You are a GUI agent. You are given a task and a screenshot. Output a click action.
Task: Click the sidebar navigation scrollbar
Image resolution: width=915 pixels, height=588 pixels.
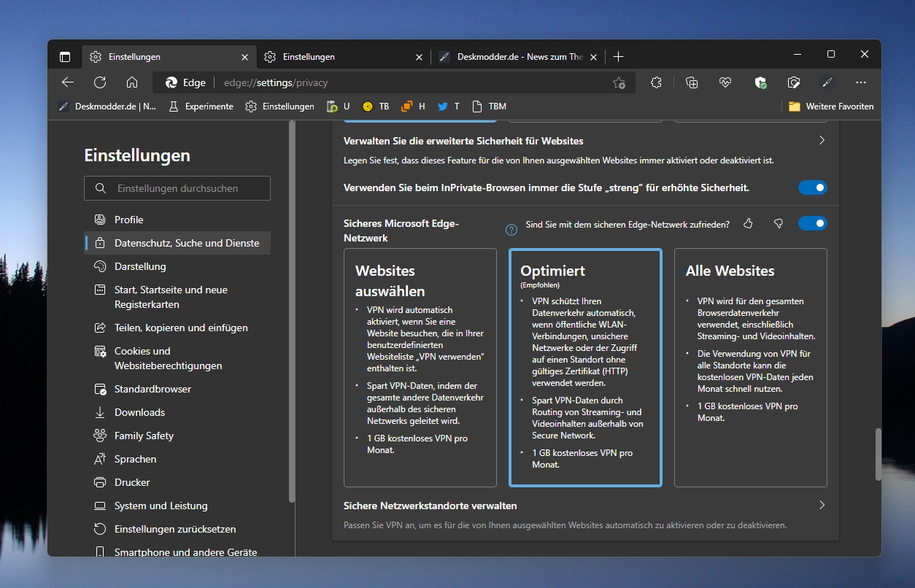292,312
